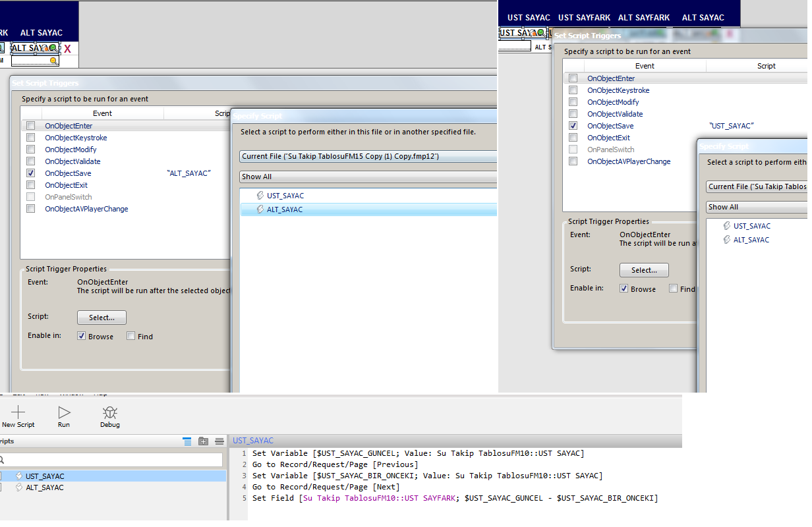Enable OnObjectAVPlayerChange in the ALT_SAYAC trigger dialog
The image size is (812, 527).
tap(31, 209)
